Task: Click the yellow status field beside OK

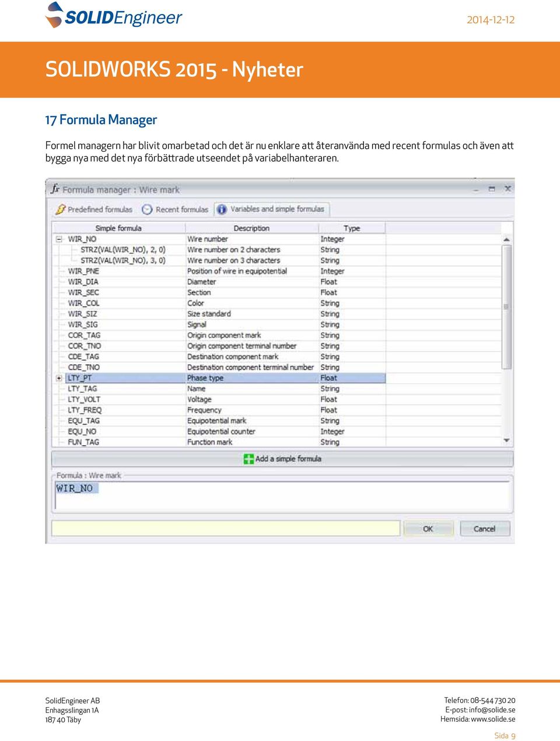Action: [x=226, y=529]
